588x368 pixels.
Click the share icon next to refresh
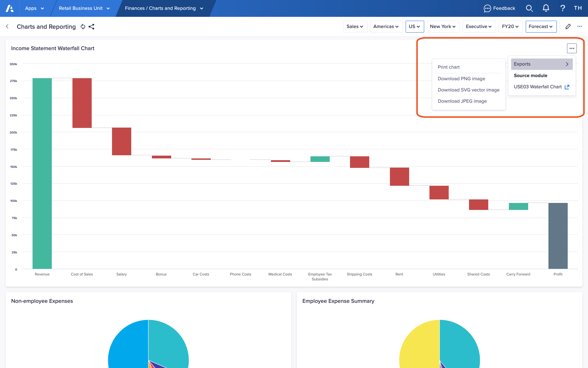92,27
